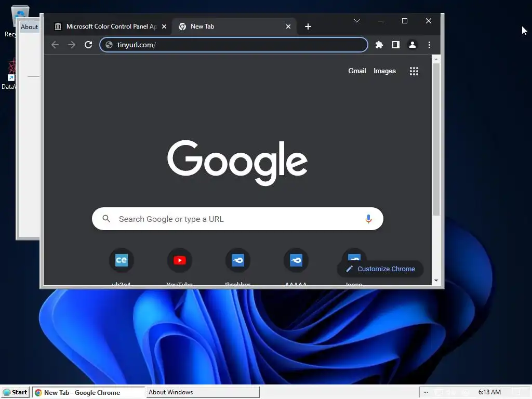Click the Search Google or type a URL box
Screen dimensions: 532x399
[x=237, y=219]
